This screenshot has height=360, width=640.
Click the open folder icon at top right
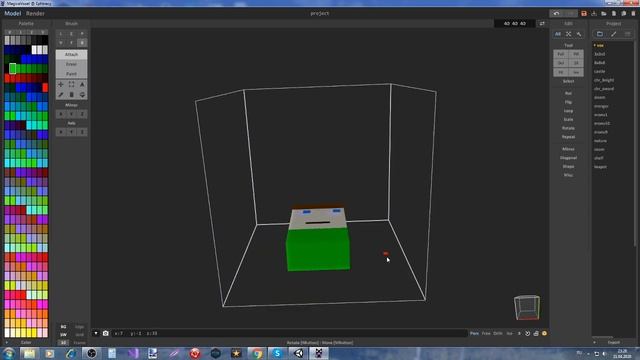(x=604, y=13)
